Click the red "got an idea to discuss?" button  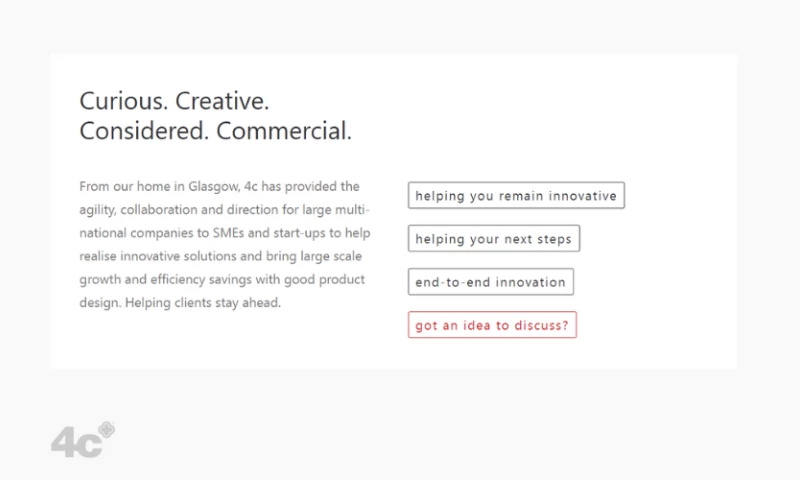(x=492, y=325)
